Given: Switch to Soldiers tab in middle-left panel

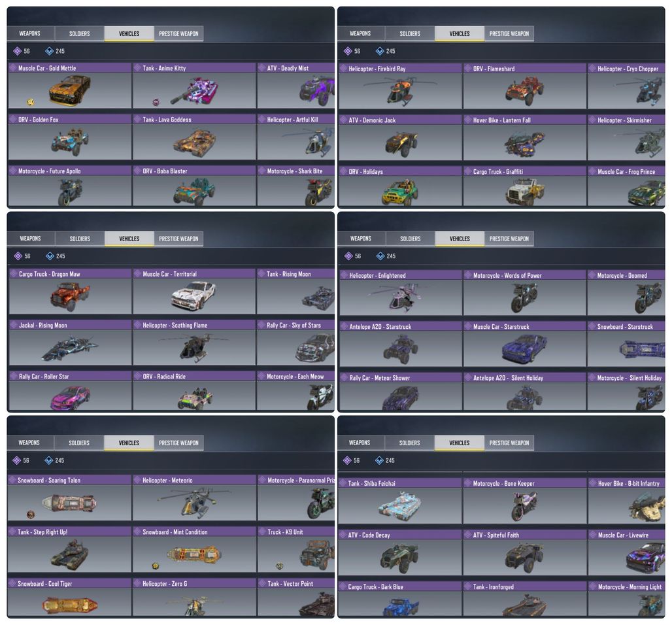Looking at the screenshot, I should coord(80,239).
